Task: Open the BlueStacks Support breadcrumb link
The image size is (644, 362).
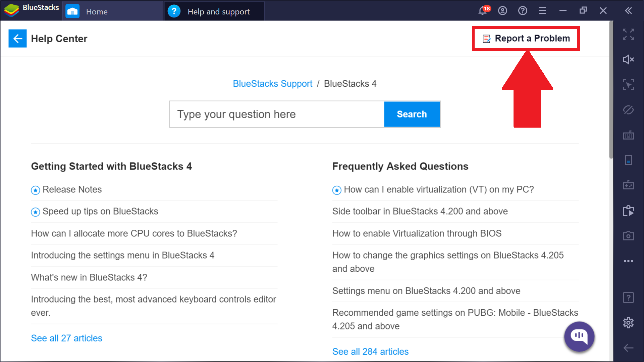Action: tap(272, 84)
